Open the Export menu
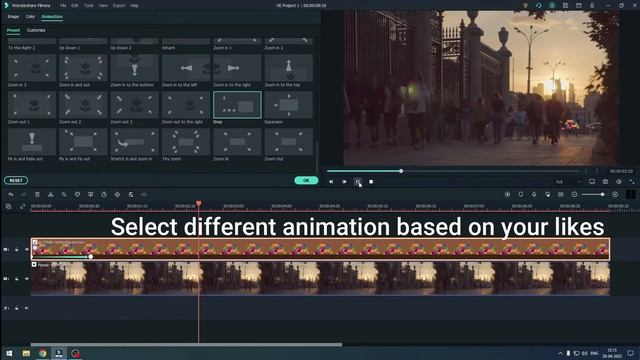The width and height of the screenshot is (640, 360). pyautogui.click(x=119, y=6)
